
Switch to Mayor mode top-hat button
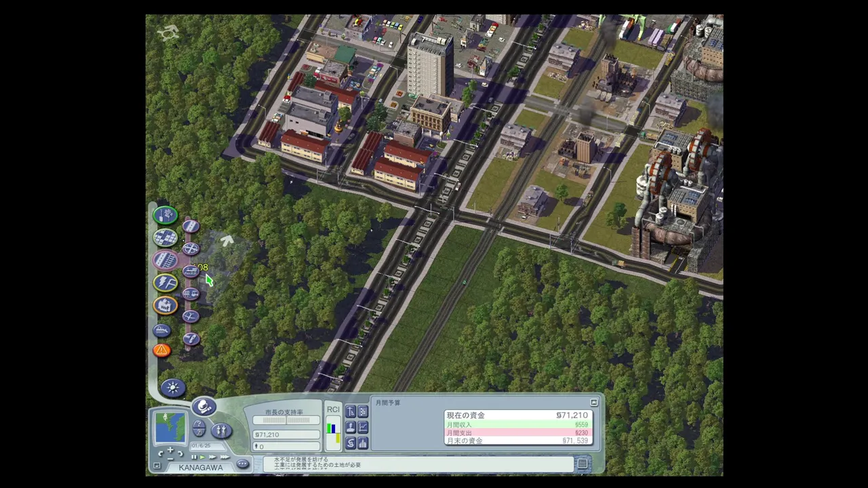[203, 407]
